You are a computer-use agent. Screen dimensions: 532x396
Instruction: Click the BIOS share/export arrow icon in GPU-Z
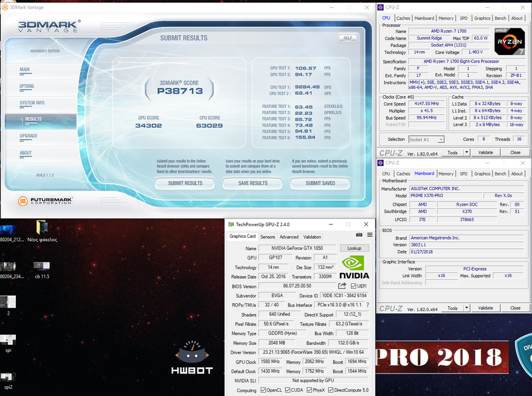pos(342,286)
